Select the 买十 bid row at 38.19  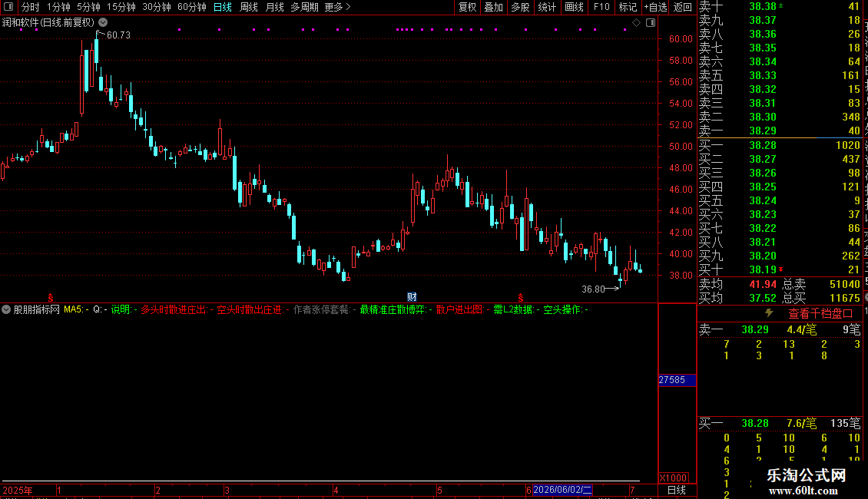tap(780, 269)
